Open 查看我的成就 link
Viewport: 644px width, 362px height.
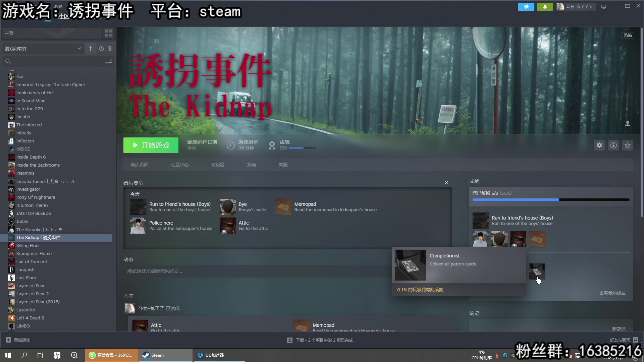click(x=612, y=293)
